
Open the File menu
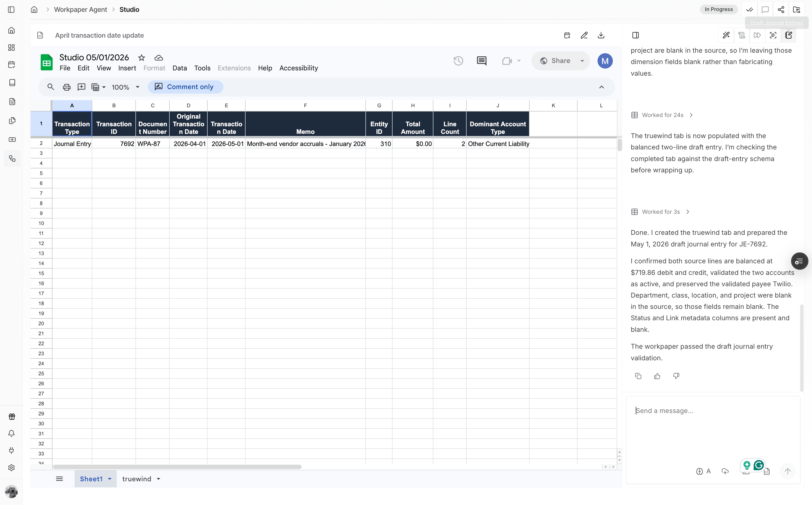[x=65, y=68]
